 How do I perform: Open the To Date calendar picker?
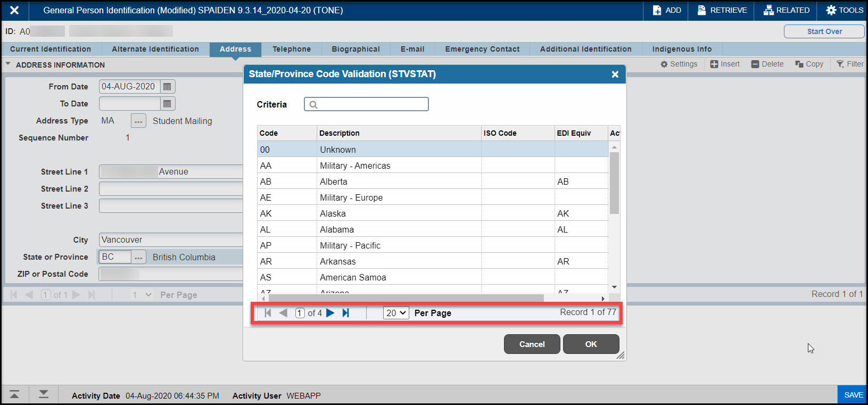click(x=167, y=104)
